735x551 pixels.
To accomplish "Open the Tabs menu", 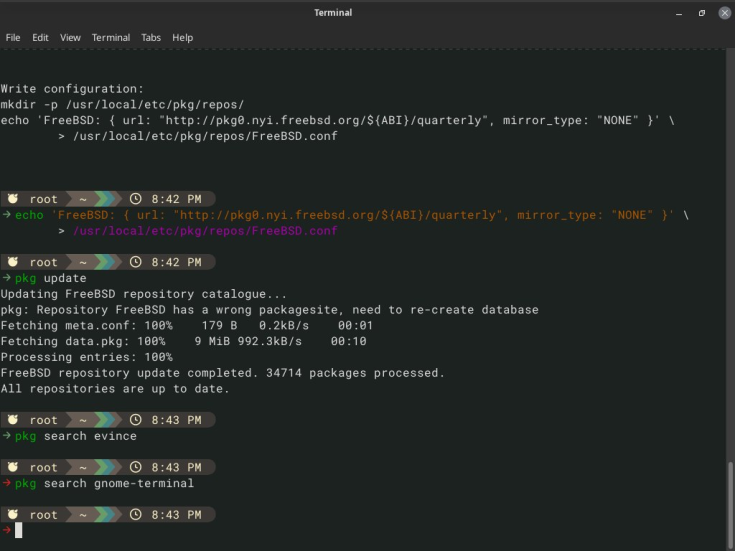I will [151, 37].
